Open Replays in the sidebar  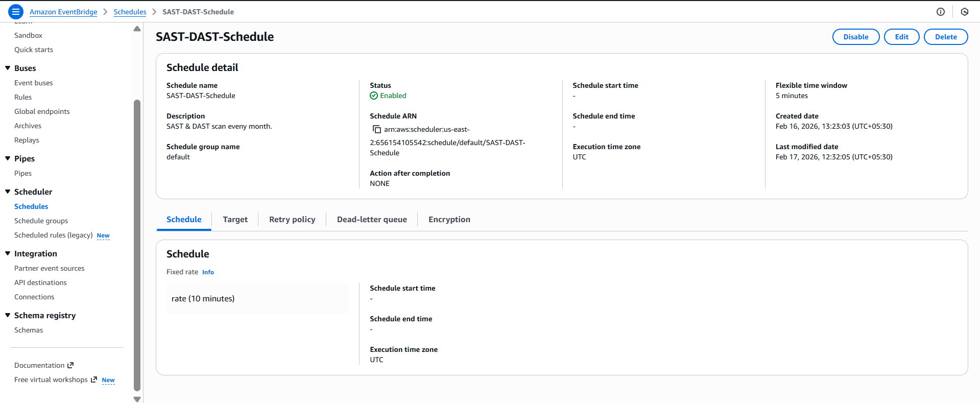click(27, 140)
